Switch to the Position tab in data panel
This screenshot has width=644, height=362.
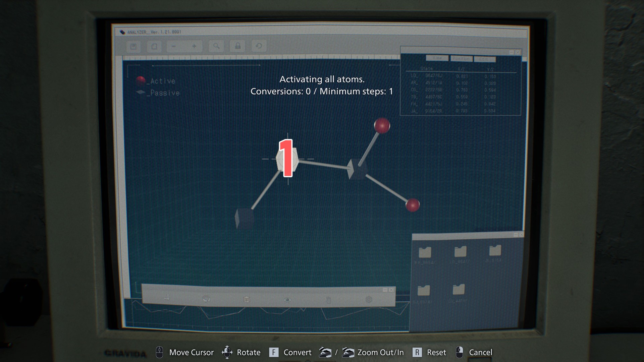[461, 59]
